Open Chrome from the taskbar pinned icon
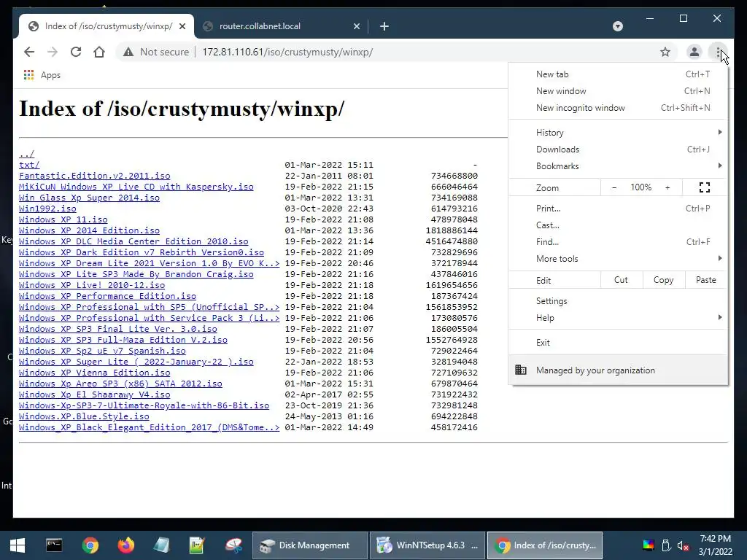The image size is (747, 560). tap(90, 545)
